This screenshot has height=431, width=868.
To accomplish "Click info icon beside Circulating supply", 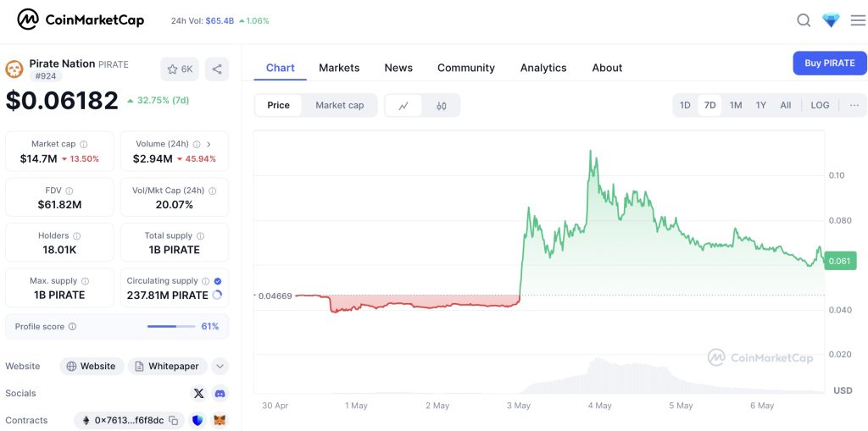I will [205, 281].
